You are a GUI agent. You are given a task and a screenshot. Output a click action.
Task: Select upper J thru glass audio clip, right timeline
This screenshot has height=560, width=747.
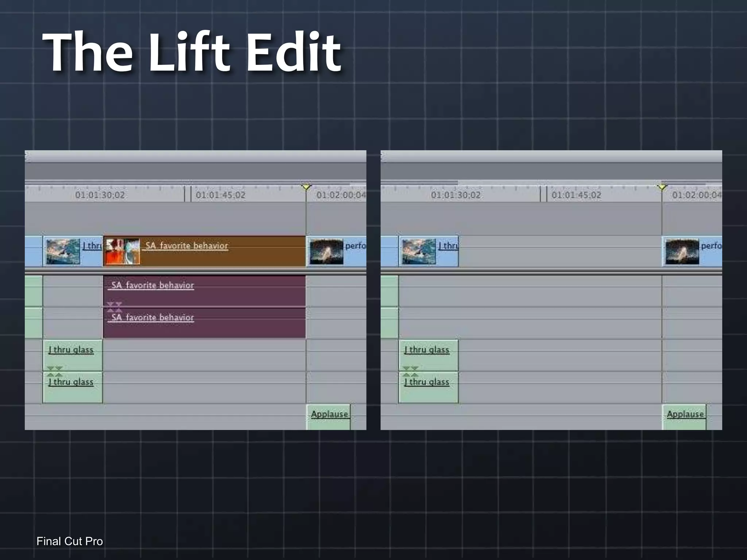[429, 355]
